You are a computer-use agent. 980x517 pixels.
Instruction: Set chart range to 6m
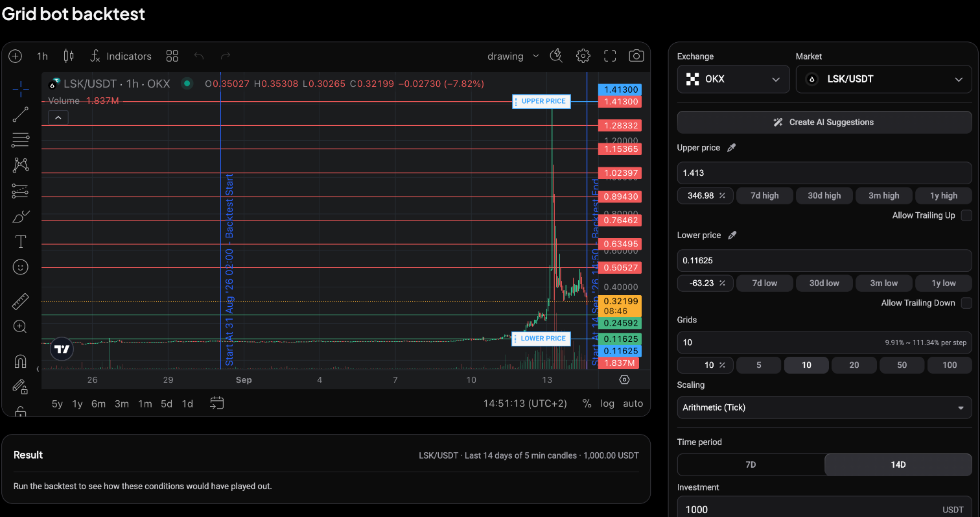point(99,403)
